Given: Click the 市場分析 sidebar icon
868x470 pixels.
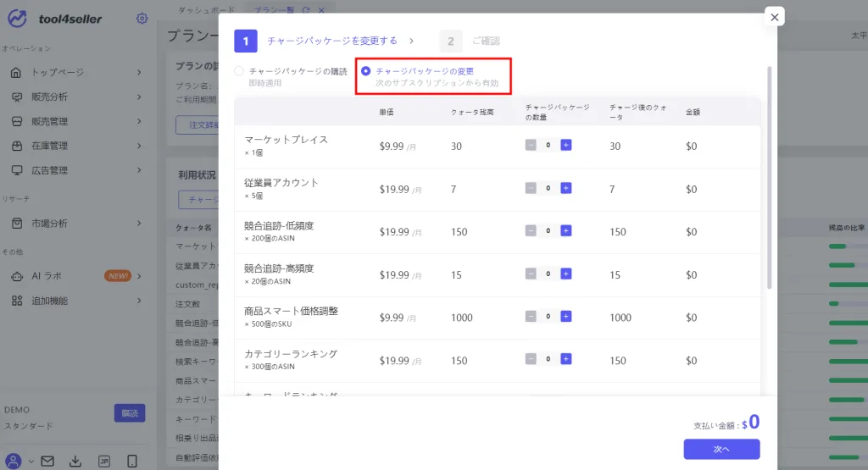Looking at the screenshot, I should coord(17,224).
